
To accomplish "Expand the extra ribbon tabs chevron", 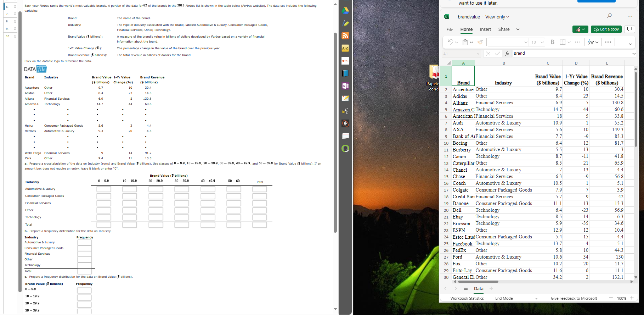I will click(x=518, y=29).
